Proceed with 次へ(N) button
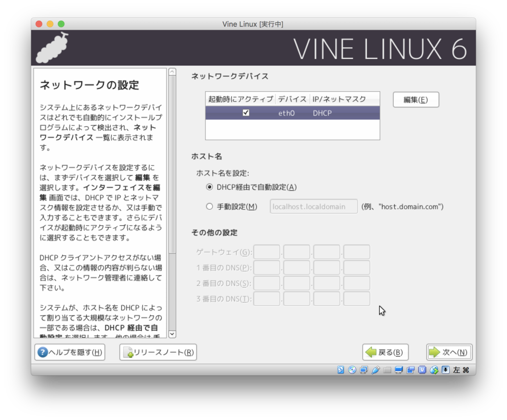Image resolution: width=507 pixels, height=420 pixels. [449, 352]
